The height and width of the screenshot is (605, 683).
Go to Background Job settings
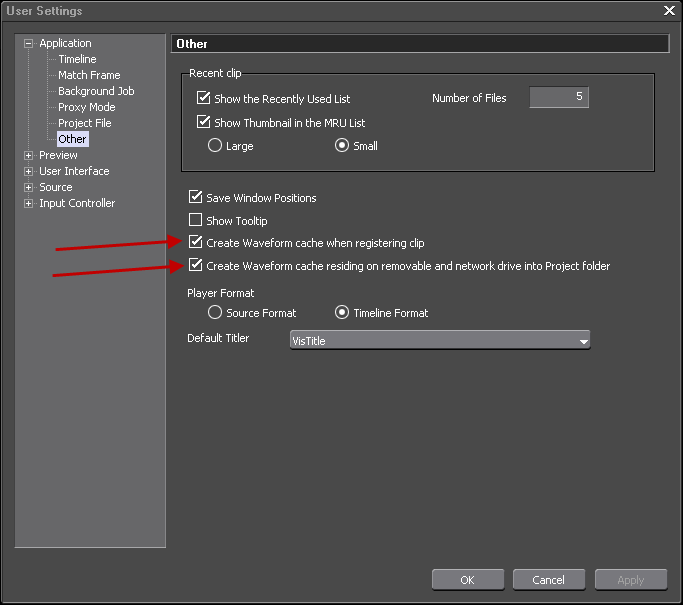point(95,92)
